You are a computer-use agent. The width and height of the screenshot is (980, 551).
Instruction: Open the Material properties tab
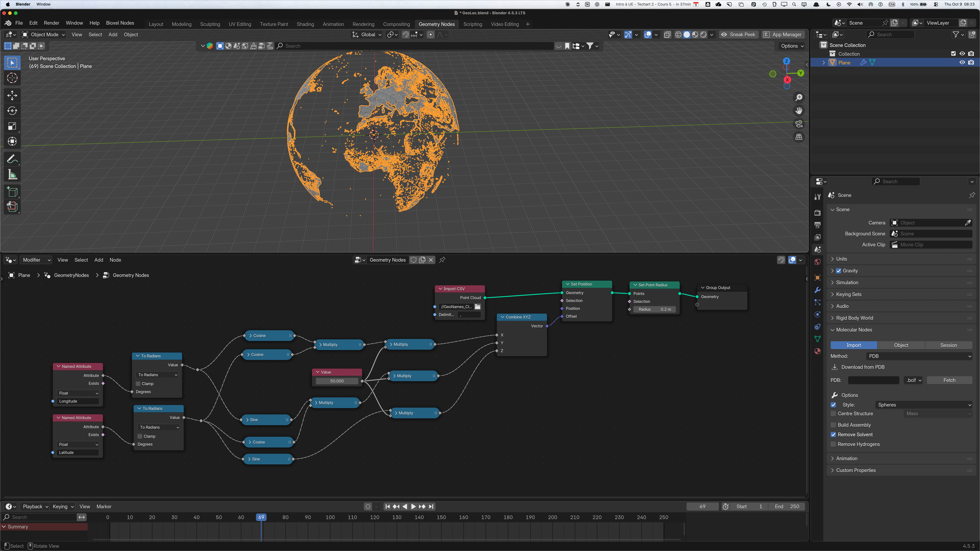tap(818, 351)
